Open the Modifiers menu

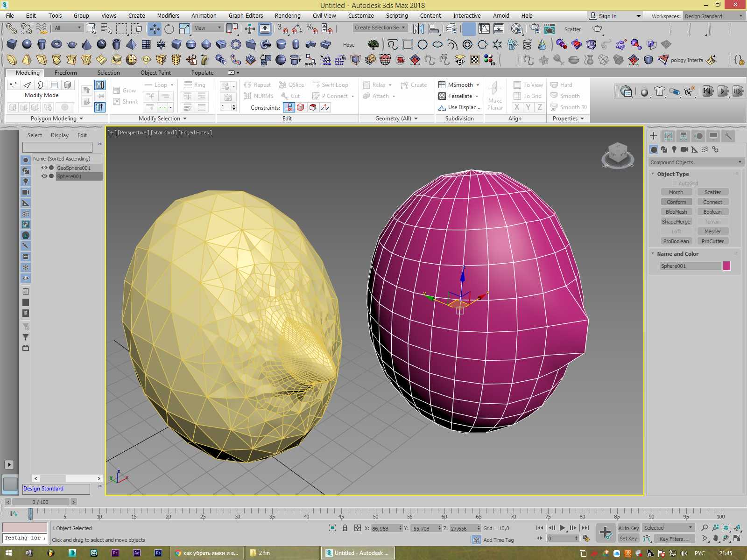click(x=168, y=15)
